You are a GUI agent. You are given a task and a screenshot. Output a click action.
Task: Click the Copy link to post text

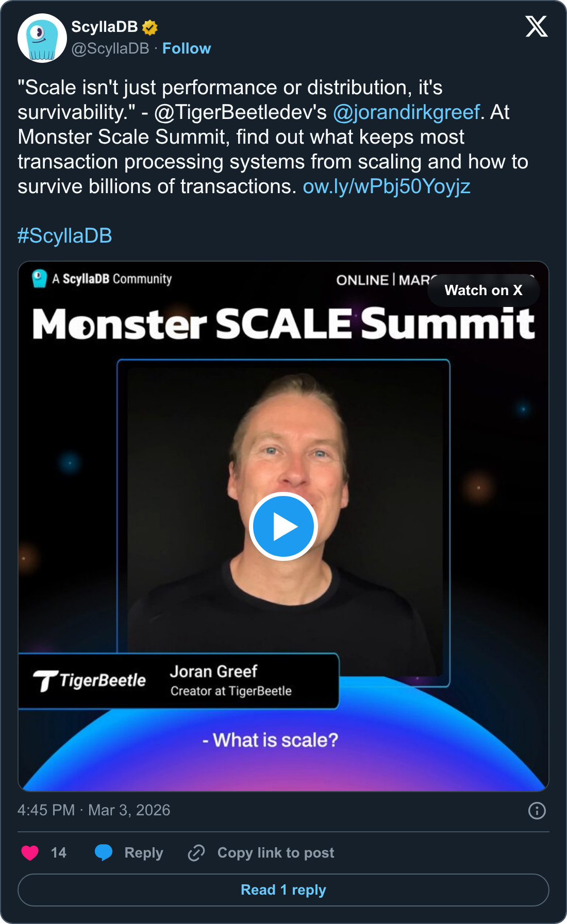click(276, 853)
